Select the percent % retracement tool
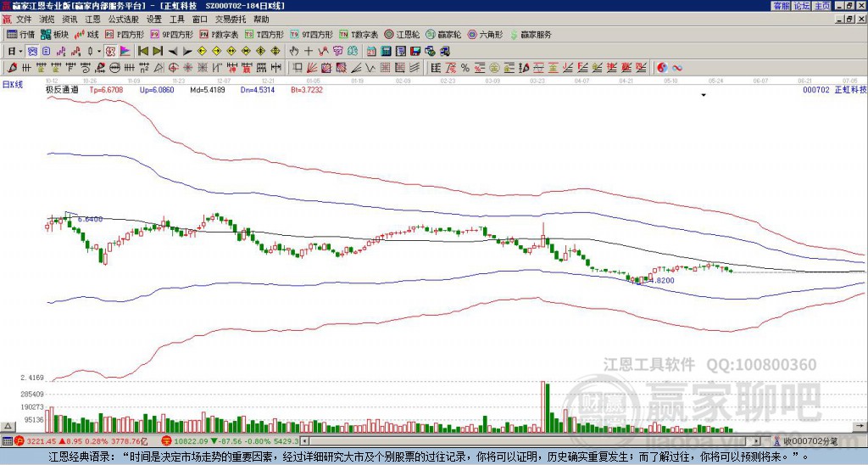 coord(465,68)
